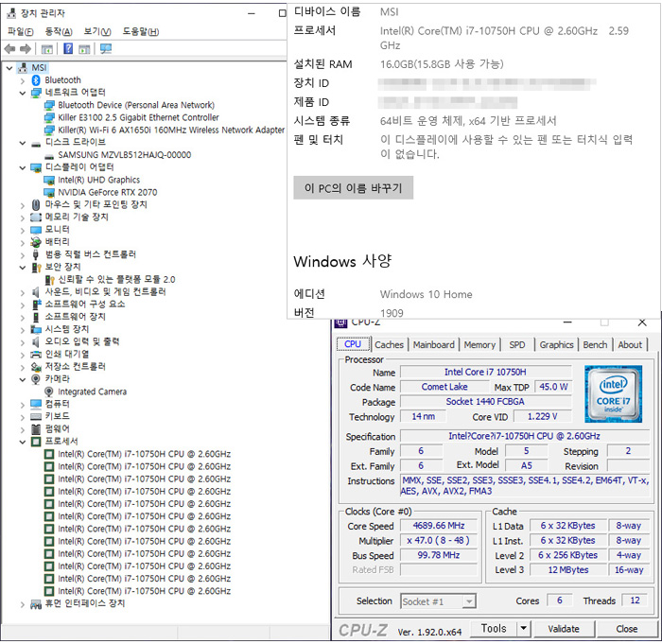Click the firmware (펌웨어) category icon

point(36,429)
